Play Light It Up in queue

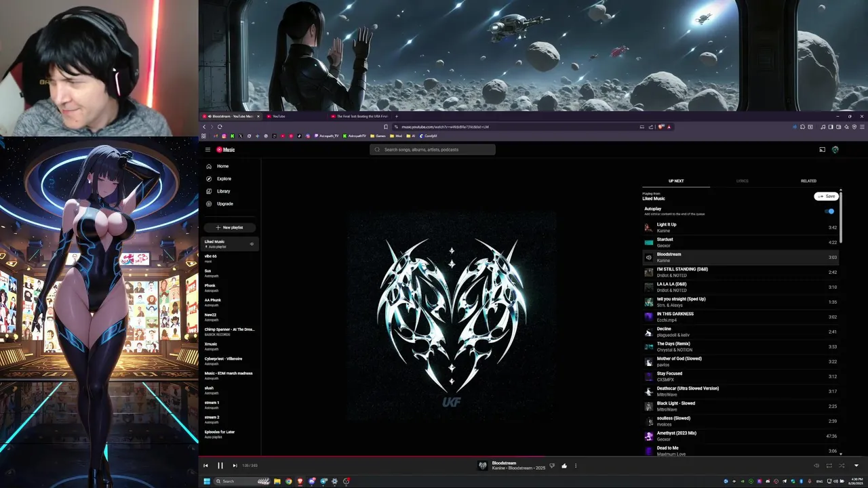click(741, 228)
